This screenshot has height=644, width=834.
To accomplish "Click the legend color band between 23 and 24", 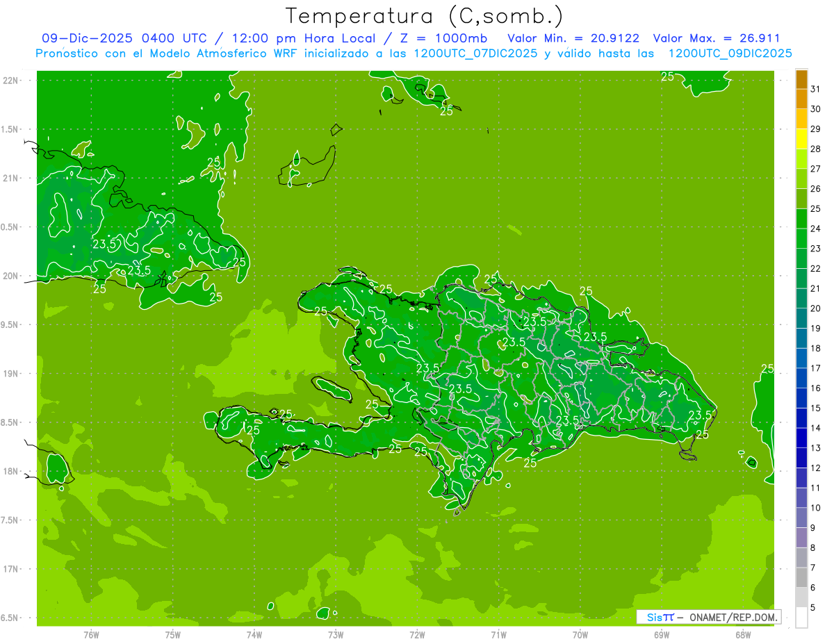I will pyautogui.click(x=801, y=238).
